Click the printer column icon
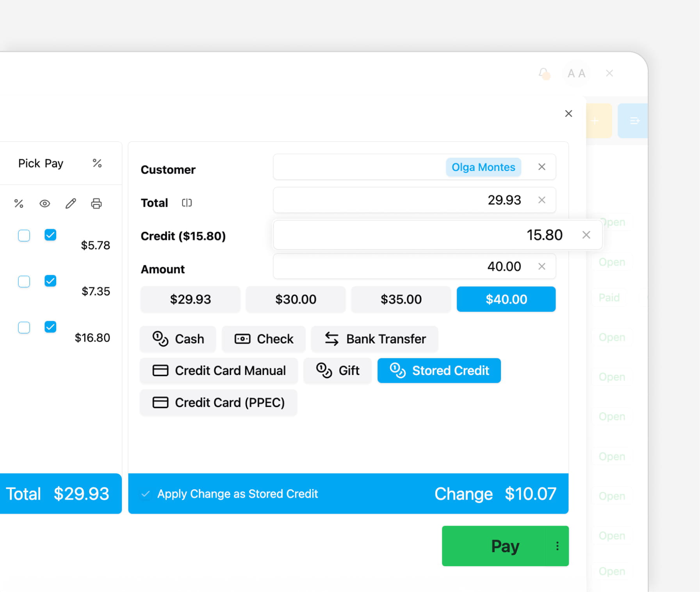The width and height of the screenshot is (700, 592). point(96,203)
